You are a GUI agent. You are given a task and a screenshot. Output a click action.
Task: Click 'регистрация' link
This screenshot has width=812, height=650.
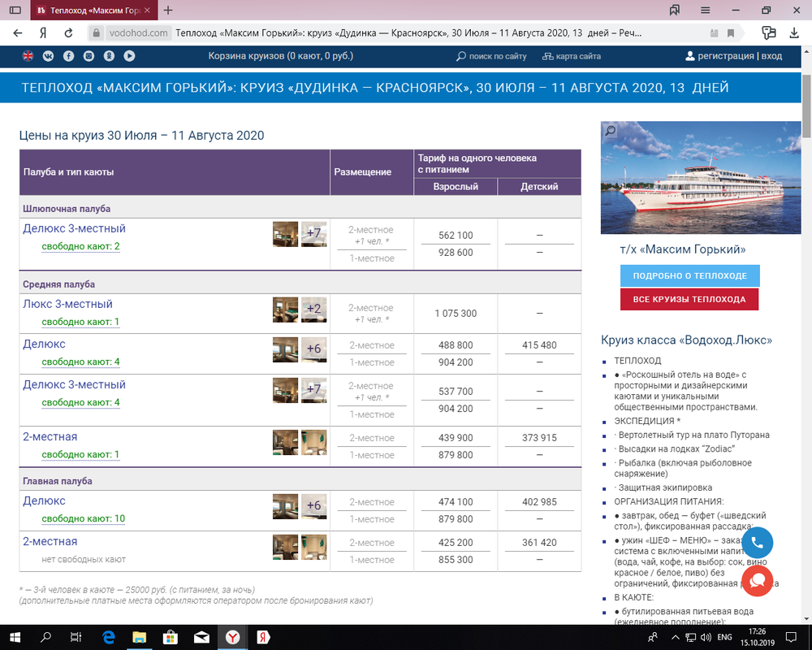pos(725,56)
